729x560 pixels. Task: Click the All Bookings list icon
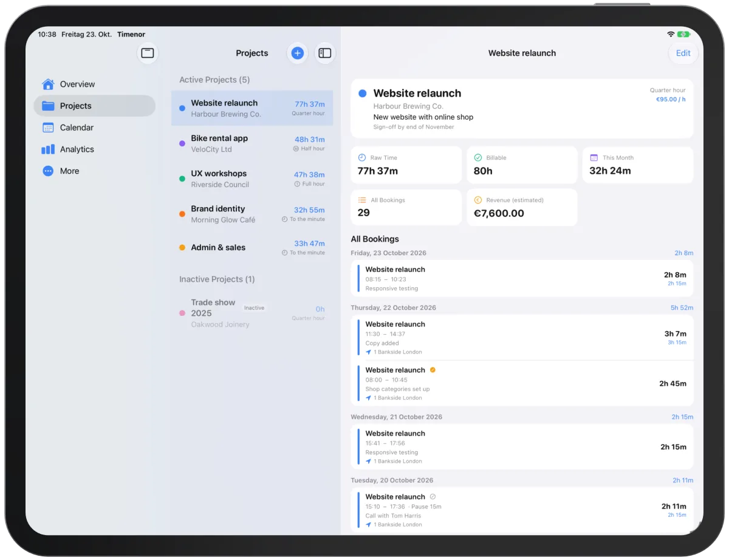[362, 200]
